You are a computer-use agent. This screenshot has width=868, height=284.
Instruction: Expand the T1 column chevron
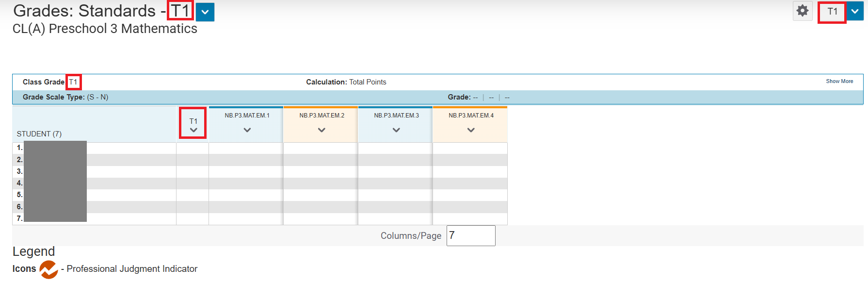193,130
